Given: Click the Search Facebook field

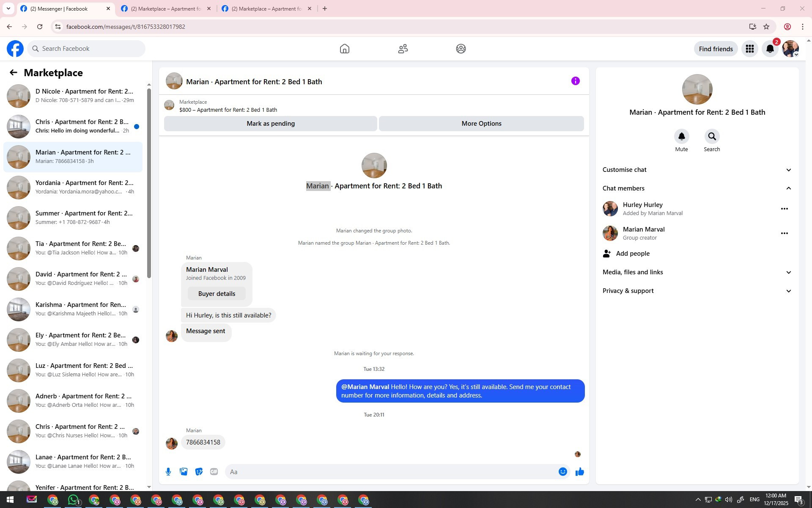Looking at the screenshot, I should point(86,49).
